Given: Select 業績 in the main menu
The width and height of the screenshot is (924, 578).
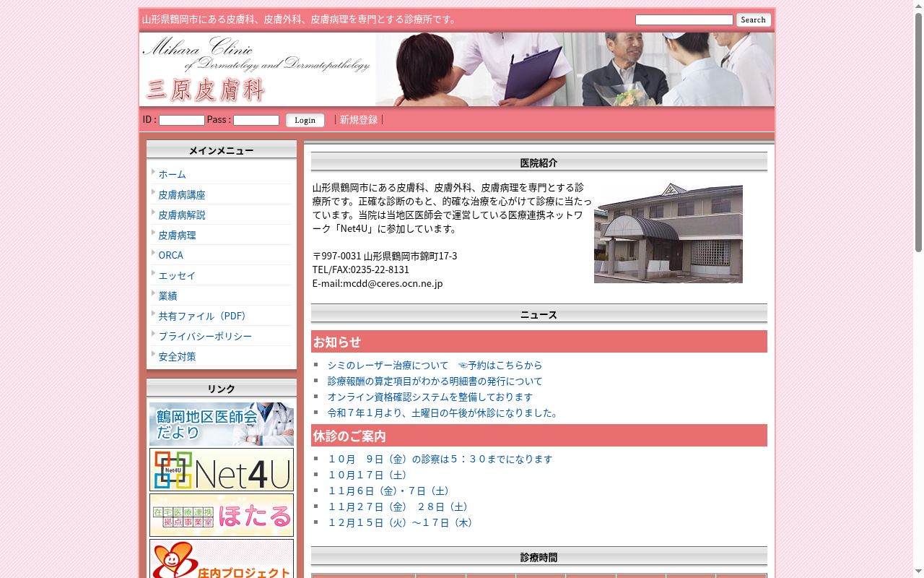Looking at the screenshot, I should 167,296.
